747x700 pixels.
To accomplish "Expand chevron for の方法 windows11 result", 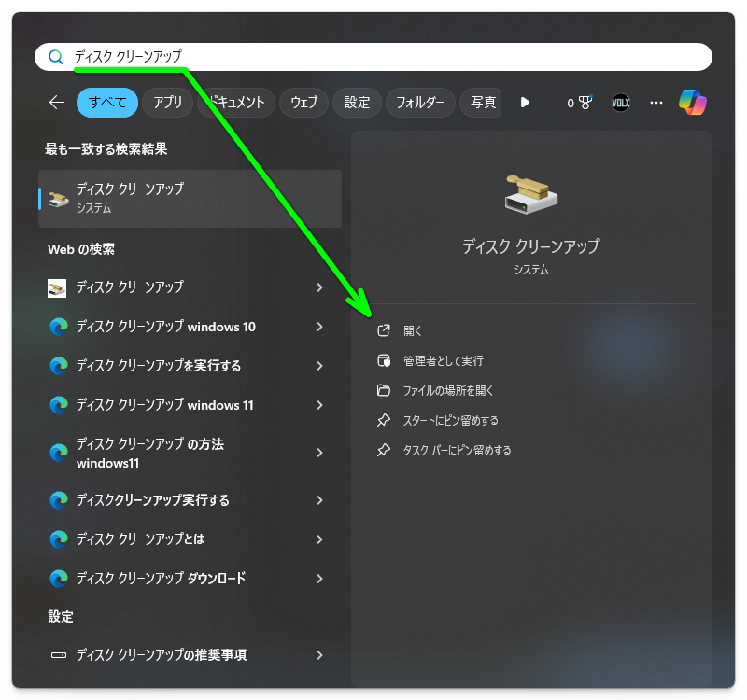I will point(319,453).
